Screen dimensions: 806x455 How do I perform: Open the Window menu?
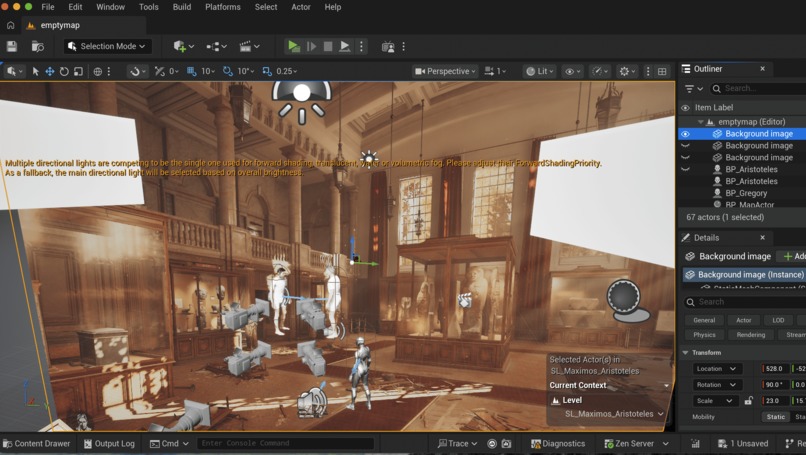(111, 7)
